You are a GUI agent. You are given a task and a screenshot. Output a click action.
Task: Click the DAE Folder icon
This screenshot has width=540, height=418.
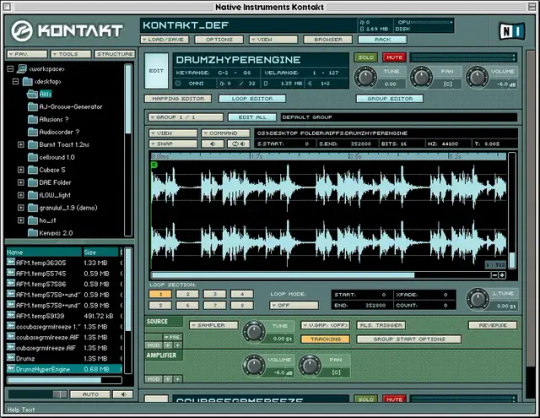(x=33, y=182)
